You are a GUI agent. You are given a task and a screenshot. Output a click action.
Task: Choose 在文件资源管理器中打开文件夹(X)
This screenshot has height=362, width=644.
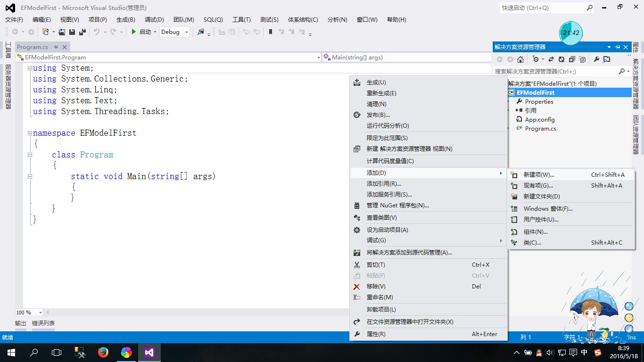[429, 322]
